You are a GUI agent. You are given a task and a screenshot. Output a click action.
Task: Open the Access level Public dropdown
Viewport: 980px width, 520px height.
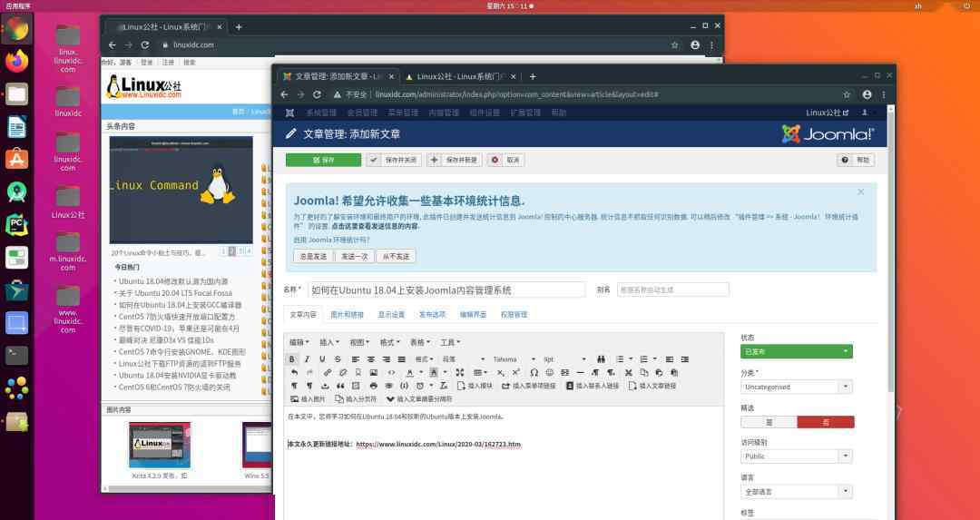pyautogui.click(x=797, y=456)
